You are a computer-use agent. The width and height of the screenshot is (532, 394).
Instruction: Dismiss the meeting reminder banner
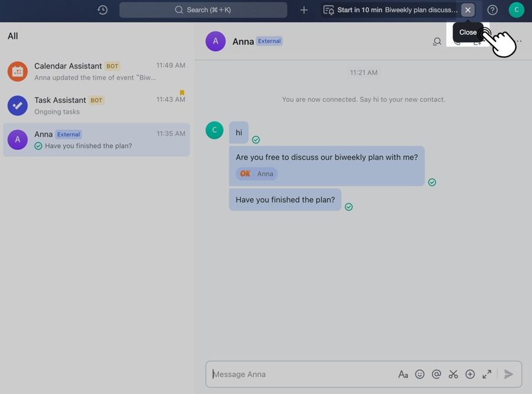click(x=468, y=10)
